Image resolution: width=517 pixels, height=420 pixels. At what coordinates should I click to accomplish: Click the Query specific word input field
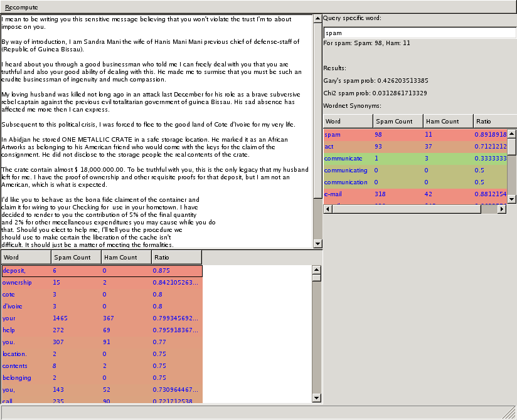point(420,33)
